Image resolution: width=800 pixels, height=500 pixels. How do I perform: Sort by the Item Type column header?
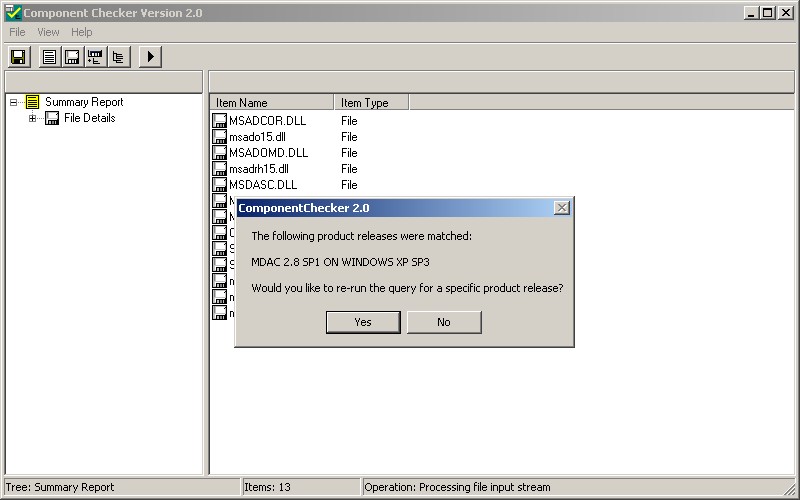[371, 103]
